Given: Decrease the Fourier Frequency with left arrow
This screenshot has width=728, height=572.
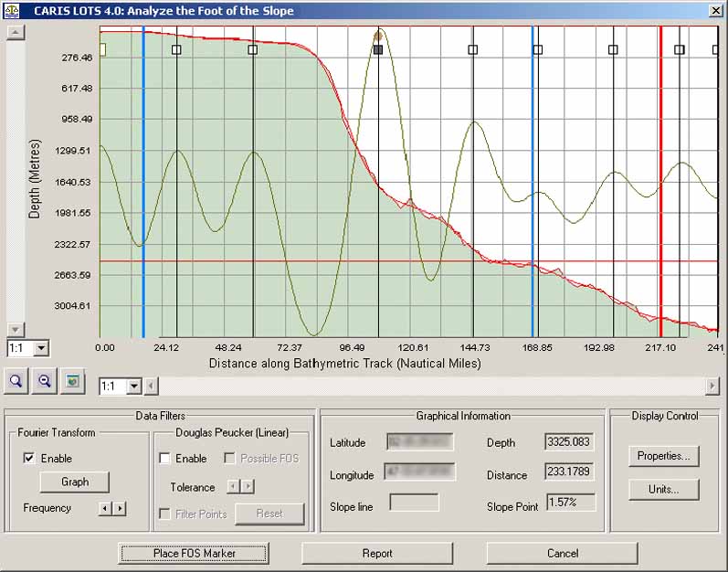Looking at the screenshot, I should point(105,508).
